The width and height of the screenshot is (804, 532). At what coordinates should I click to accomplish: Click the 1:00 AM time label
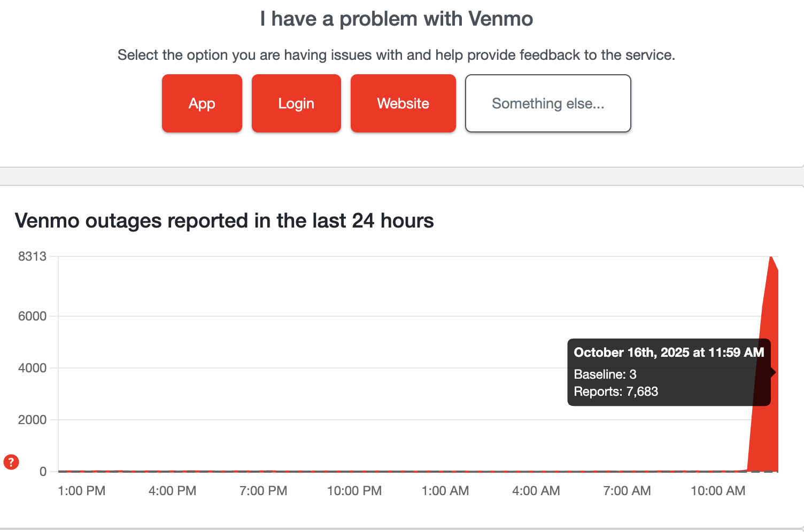point(445,491)
